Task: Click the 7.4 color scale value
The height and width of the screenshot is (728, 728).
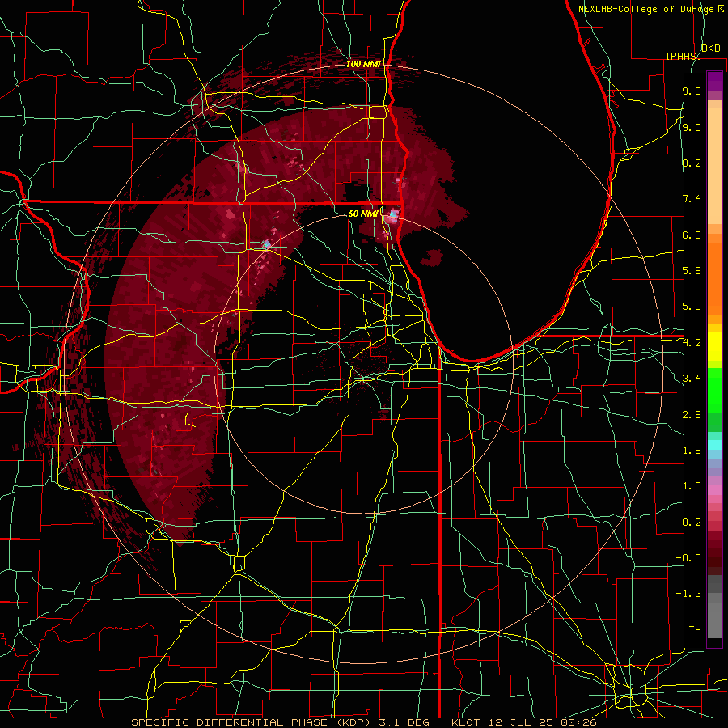Action: point(692,199)
